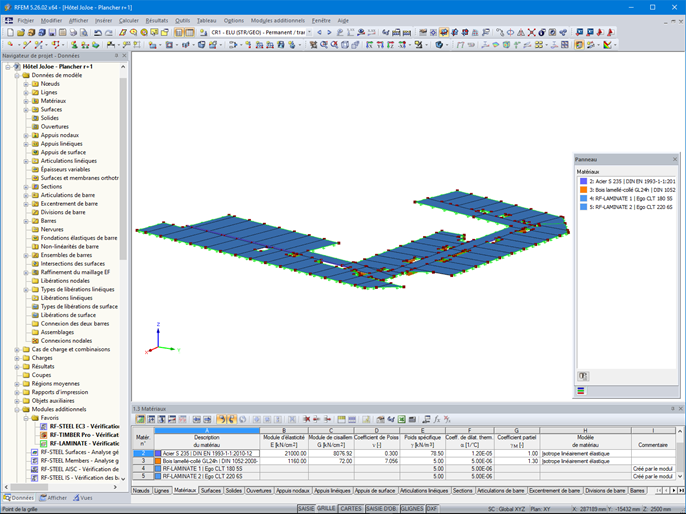Expand Cas de charge et combinaisons

pos(17,350)
